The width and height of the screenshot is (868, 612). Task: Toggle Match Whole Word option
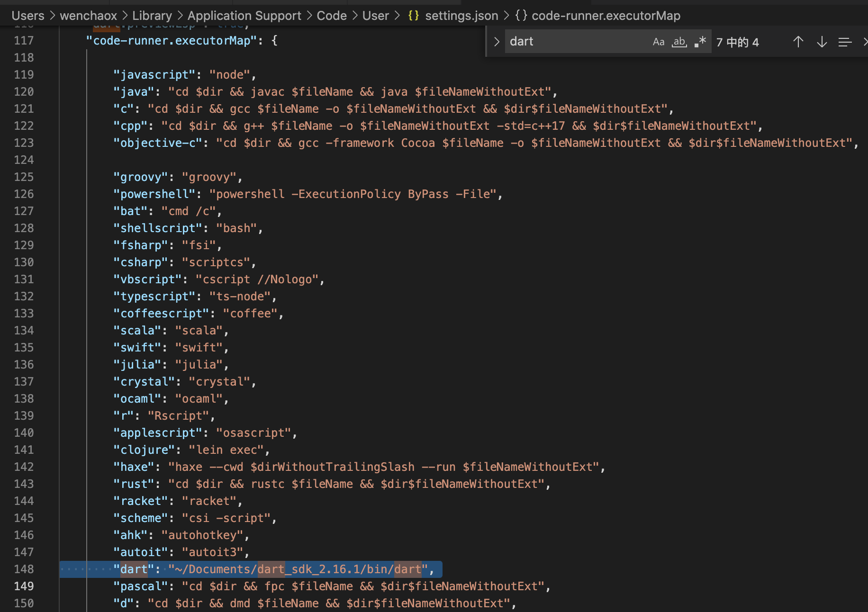pos(679,42)
